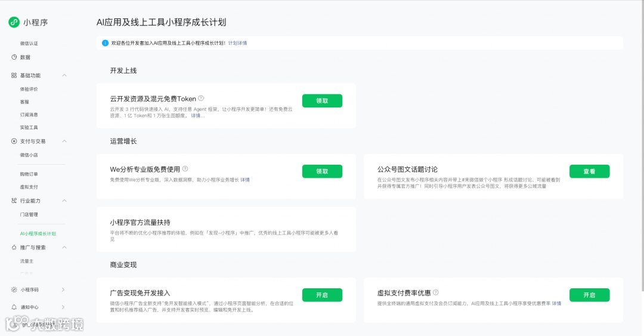Image resolution: width=644 pixels, height=336 pixels.
Task: Open 体验评价 menu item
Action: tap(29, 89)
